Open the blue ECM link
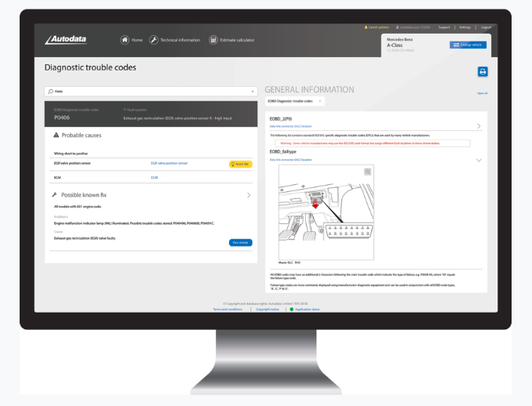This screenshot has width=532, height=406. click(155, 177)
